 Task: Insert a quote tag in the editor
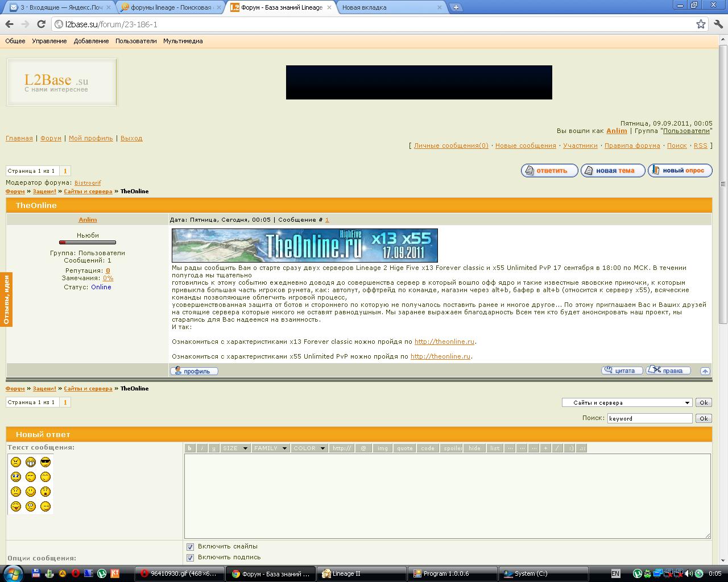(x=405, y=448)
